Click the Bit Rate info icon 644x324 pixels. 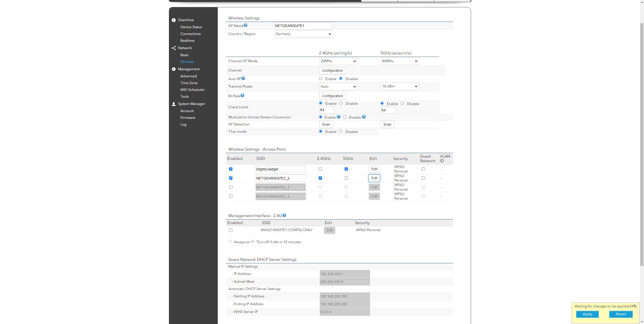(242, 95)
